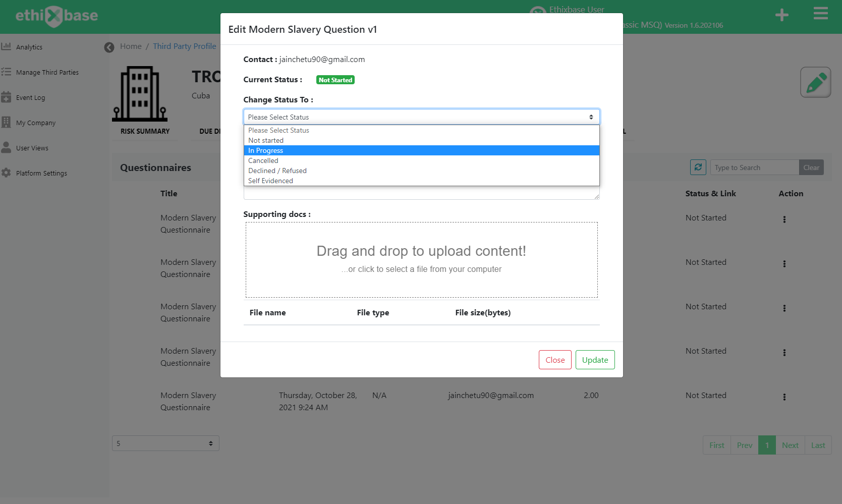842x504 pixels.
Task: Open the rows-per-page selector showing 5
Action: [165, 443]
